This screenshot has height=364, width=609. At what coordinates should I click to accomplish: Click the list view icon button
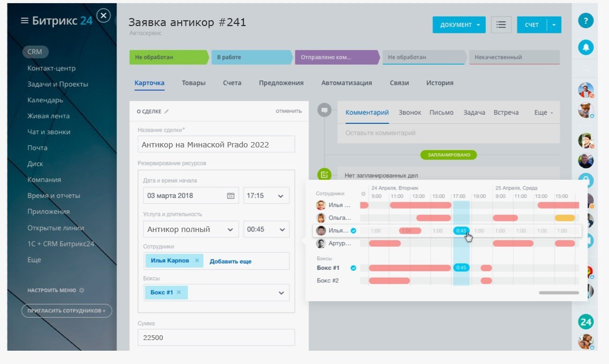[x=501, y=25]
